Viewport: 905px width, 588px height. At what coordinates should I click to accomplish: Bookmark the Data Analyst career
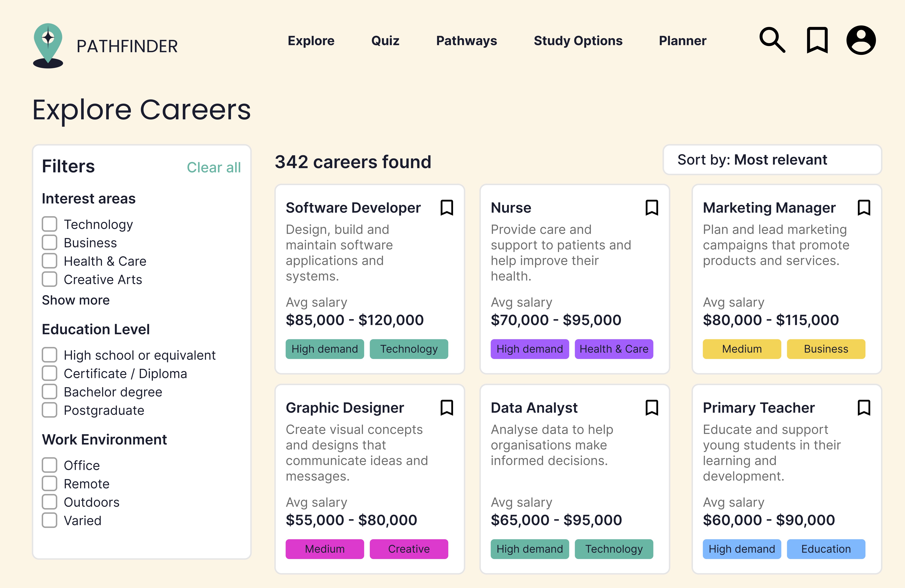pyautogui.click(x=652, y=407)
